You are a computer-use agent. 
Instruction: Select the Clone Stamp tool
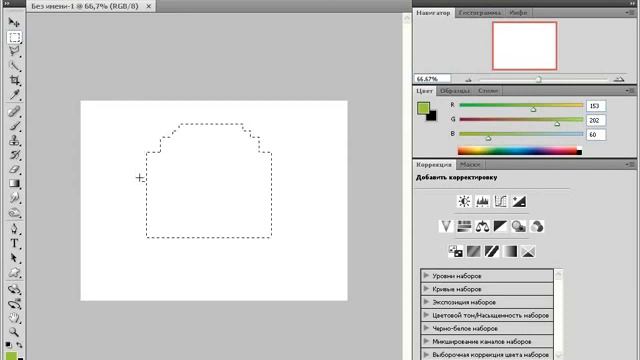14,140
